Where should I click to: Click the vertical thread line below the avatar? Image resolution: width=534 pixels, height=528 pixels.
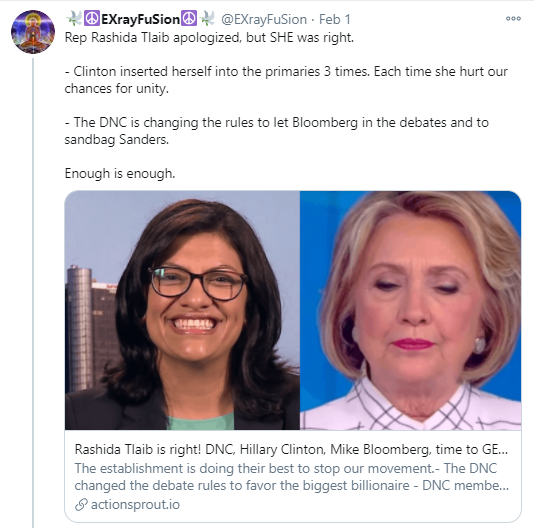point(33,293)
